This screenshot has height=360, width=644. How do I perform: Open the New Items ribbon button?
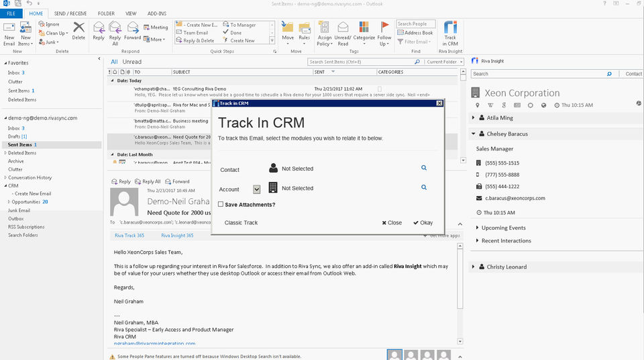[x=25, y=34]
